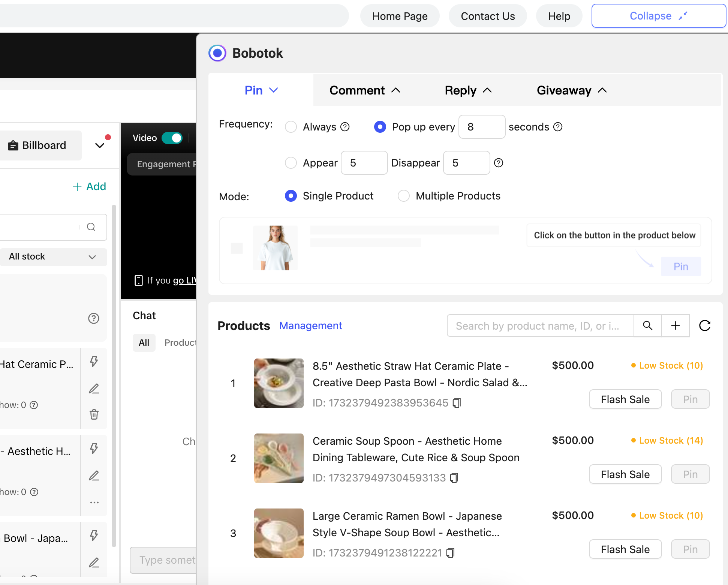Click the Appear seconds input field
Screen dimensions: 728x585
(x=364, y=163)
